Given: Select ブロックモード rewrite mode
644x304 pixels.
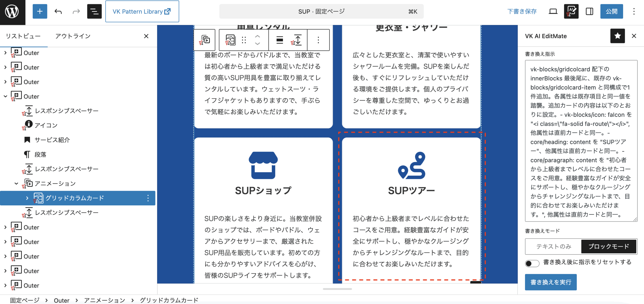Looking at the screenshot, I should pyautogui.click(x=609, y=246).
